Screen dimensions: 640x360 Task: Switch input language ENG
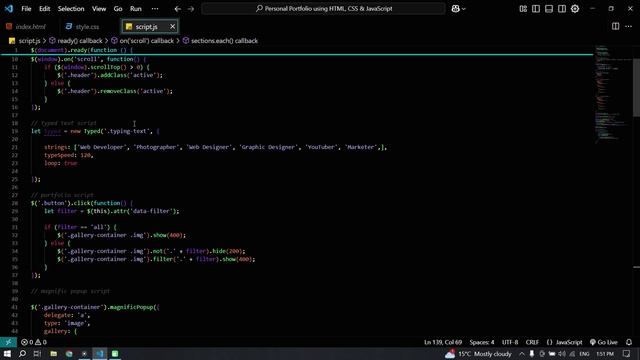click(584, 353)
